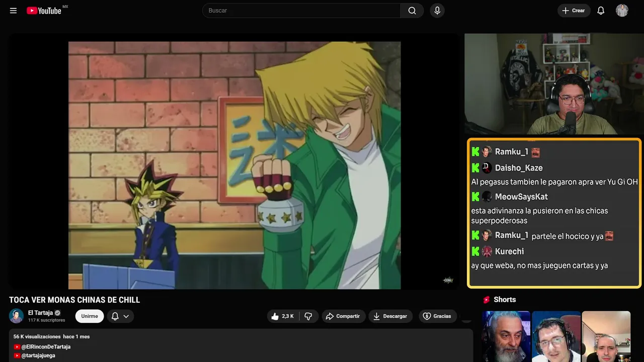
Task: Open the account avatar menu
Action: 622,11
